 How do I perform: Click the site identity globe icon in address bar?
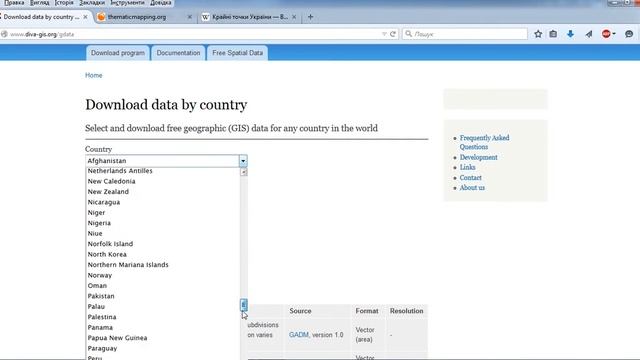pyautogui.click(x=4, y=34)
